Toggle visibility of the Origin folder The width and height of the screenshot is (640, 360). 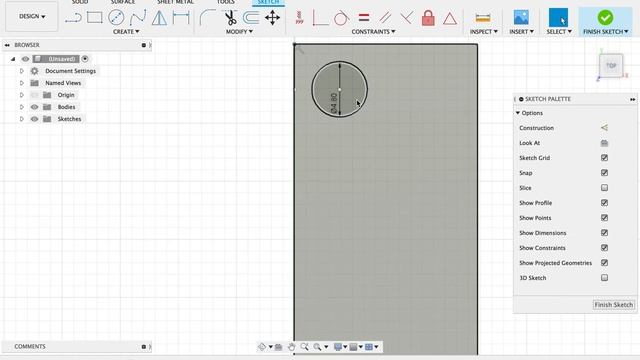point(34,95)
